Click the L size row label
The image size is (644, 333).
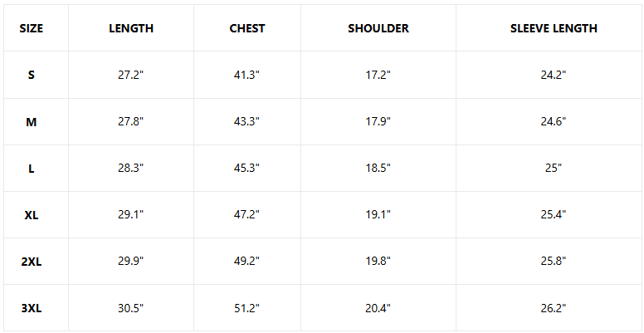pos(32,168)
